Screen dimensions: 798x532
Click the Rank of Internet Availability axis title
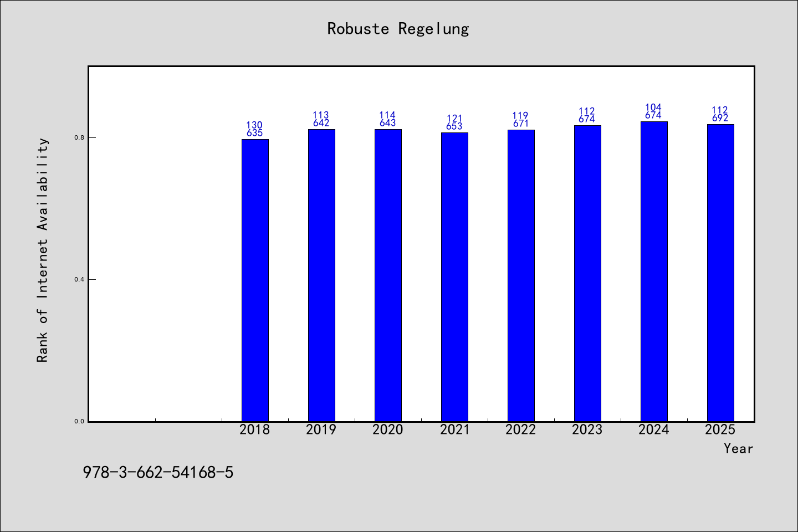[43, 250]
